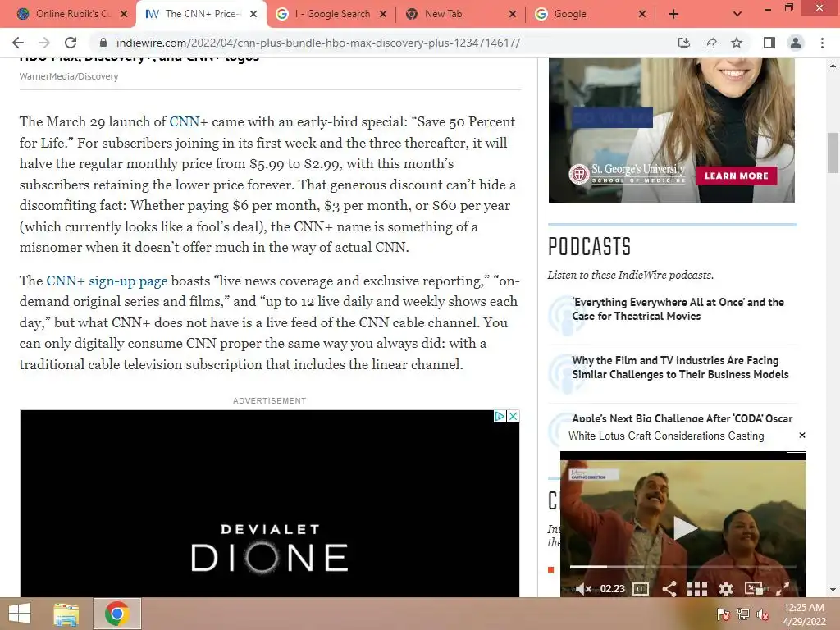Open 'Why the Film and TV Industries' podcast
Image resolution: width=840 pixels, height=630 pixels.
[x=680, y=367]
